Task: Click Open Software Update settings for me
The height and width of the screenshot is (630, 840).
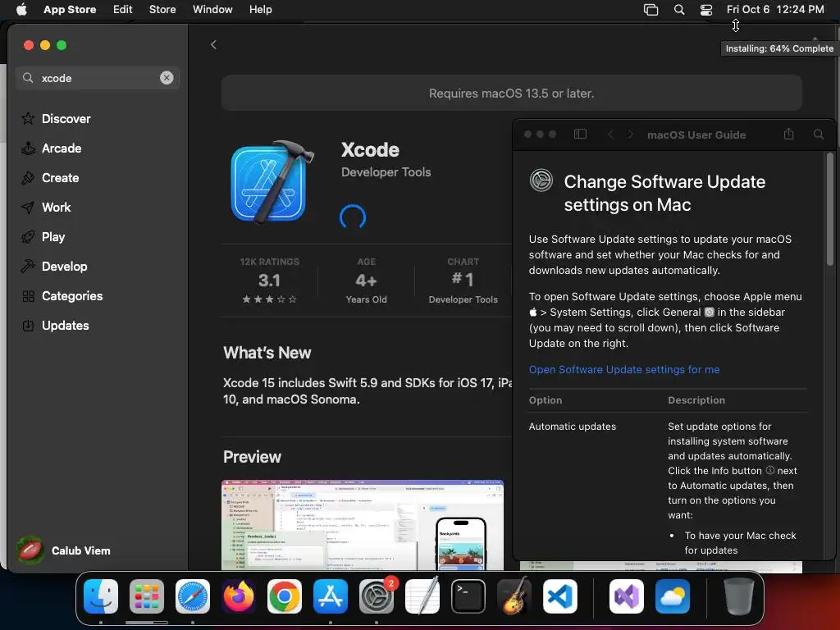Action: pos(624,370)
